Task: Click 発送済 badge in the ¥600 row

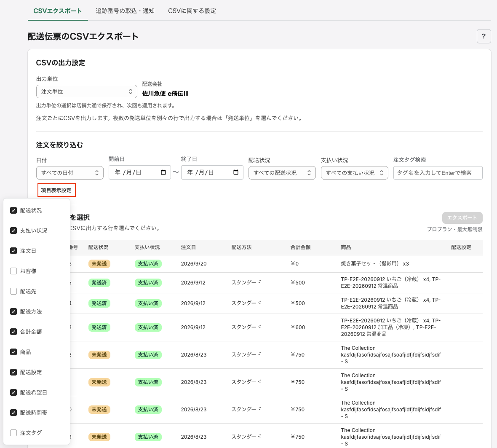Action: pyautogui.click(x=99, y=327)
